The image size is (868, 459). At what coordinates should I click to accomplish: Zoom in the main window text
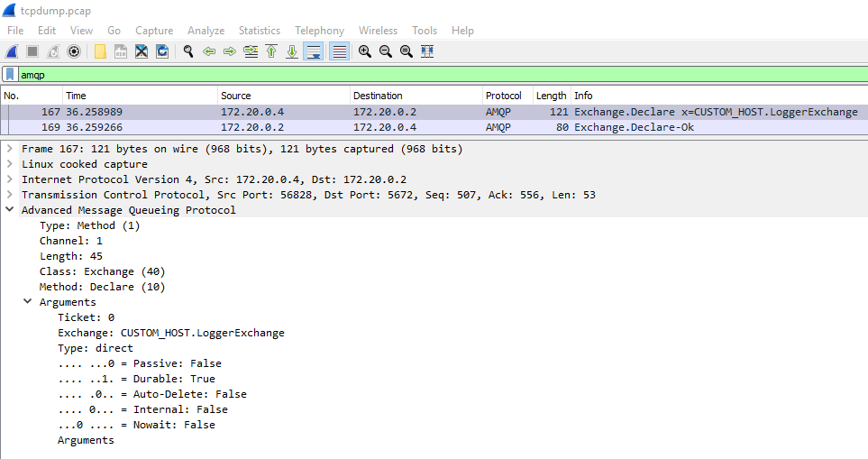[365, 51]
